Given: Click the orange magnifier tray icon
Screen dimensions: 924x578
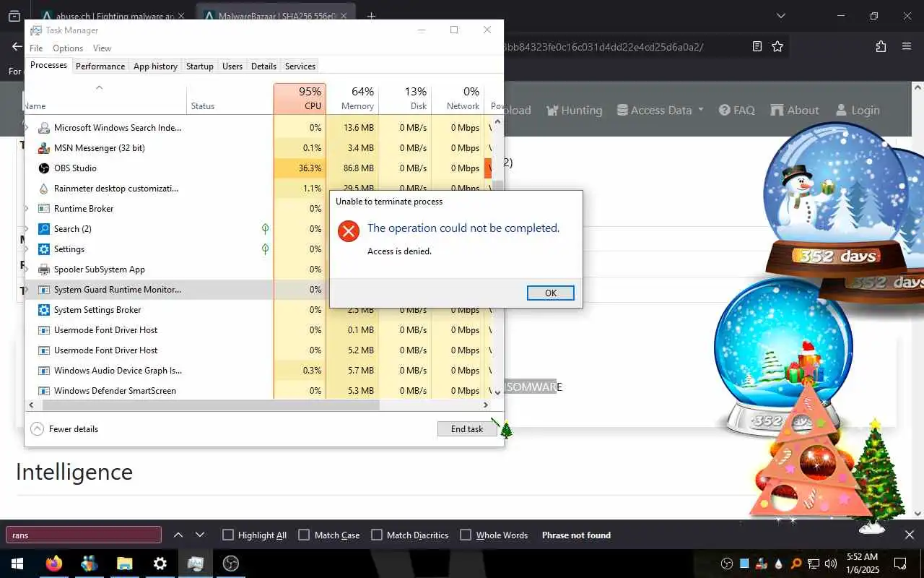Looking at the screenshot, I should point(796,564).
